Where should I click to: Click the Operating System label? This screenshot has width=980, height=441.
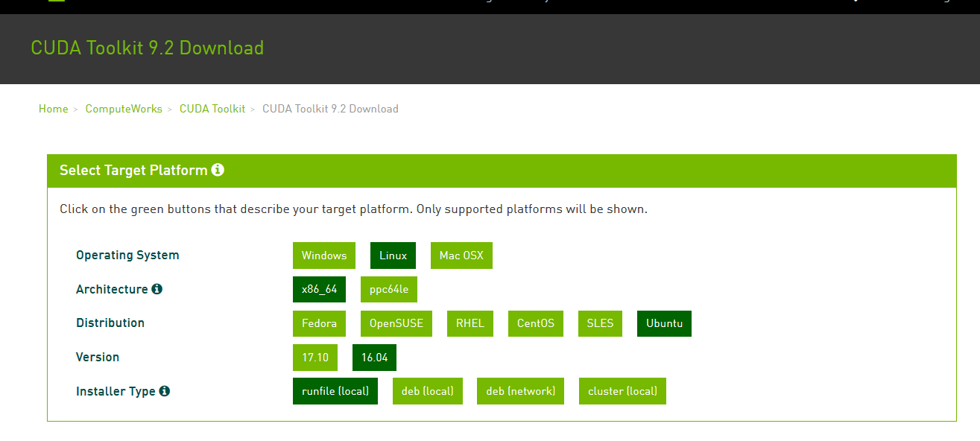point(127,256)
